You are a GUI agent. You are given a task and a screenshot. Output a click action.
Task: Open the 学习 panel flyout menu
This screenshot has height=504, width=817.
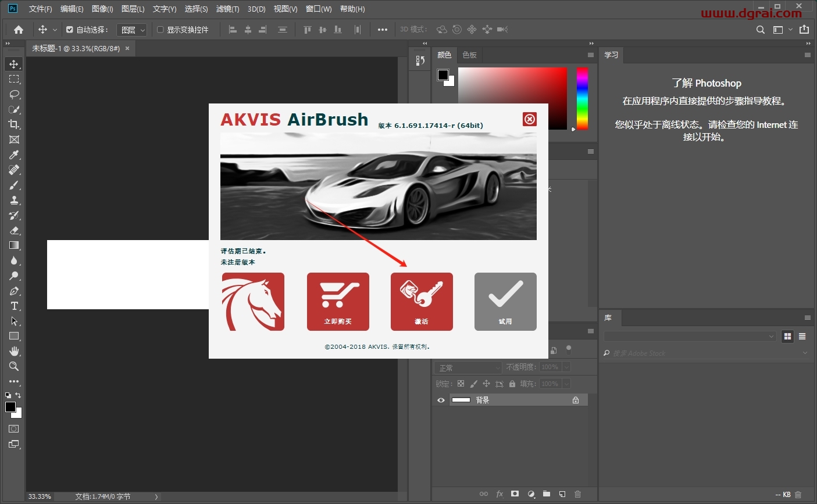[x=808, y=55]
